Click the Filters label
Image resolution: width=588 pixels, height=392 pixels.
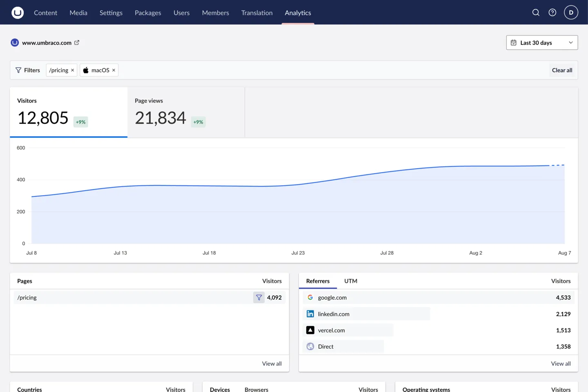pos(32,70)
